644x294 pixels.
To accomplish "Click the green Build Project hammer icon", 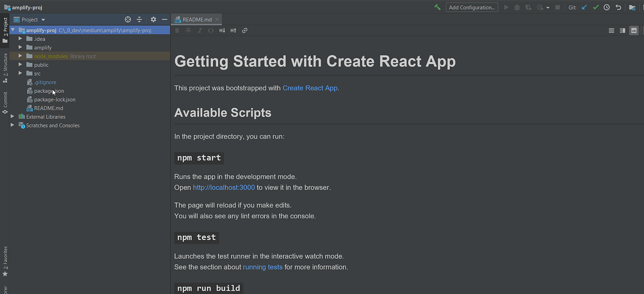I will [x=437, y=8].
